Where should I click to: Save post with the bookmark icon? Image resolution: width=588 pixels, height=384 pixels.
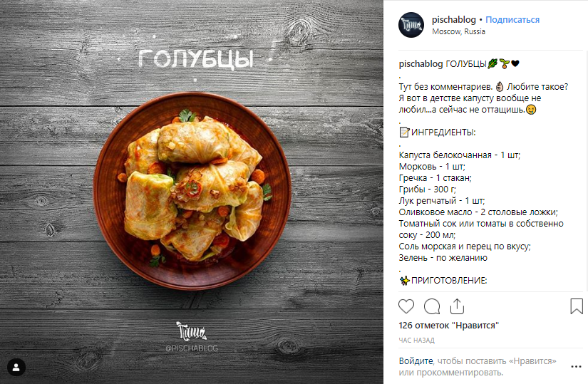577,306
